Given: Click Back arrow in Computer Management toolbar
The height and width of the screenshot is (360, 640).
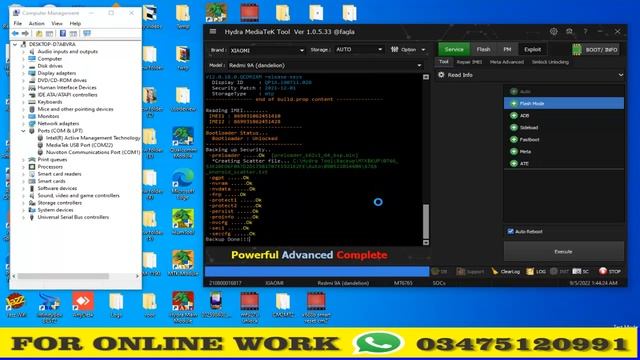Looking at the screenshot, I should click(16, 33).
